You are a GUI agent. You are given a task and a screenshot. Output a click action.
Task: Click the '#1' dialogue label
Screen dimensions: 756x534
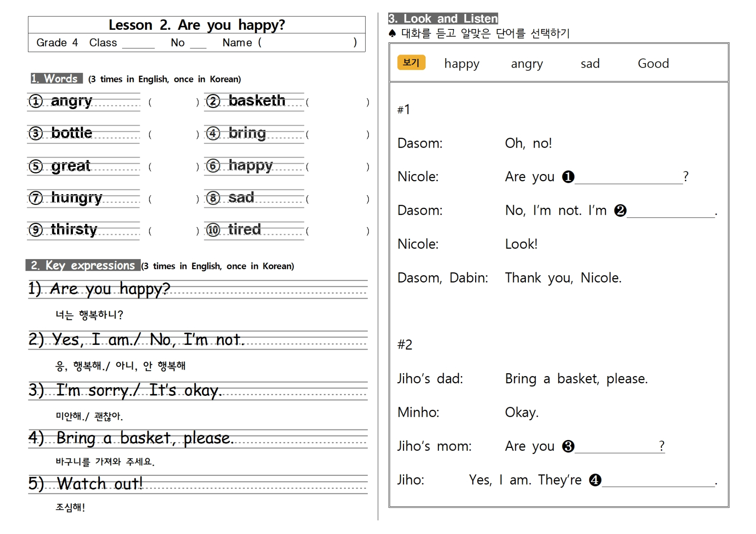click(x=404, y=110)
